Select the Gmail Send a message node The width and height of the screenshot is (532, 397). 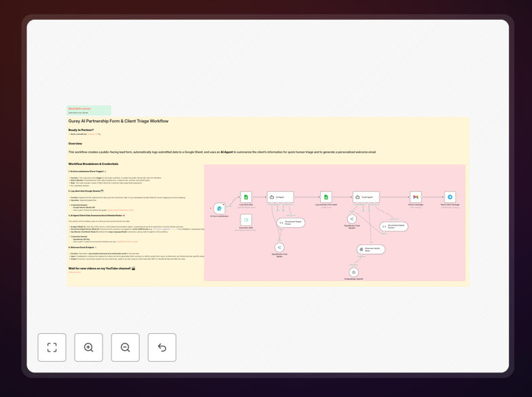pyautogui.click(x=416, y=197)
